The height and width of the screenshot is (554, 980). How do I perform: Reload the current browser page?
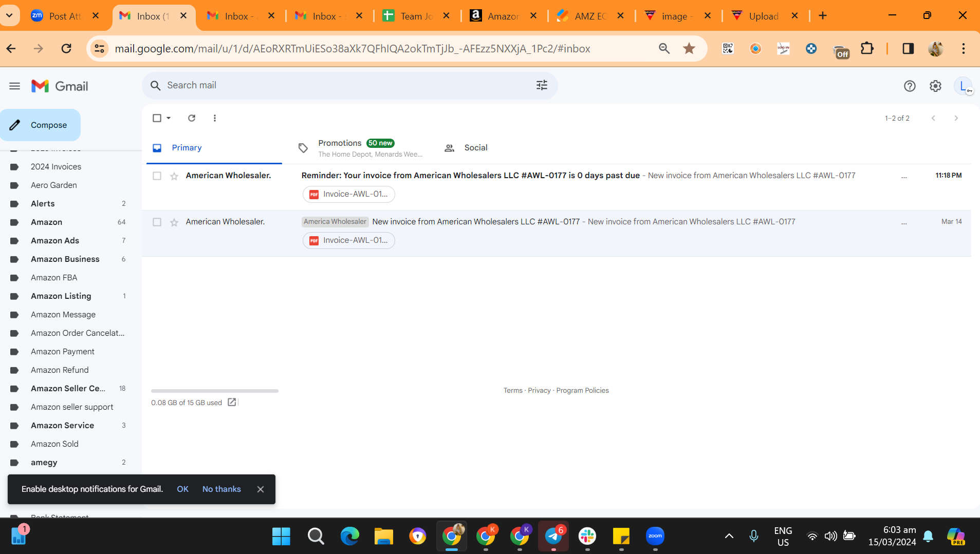pos(66,49)
